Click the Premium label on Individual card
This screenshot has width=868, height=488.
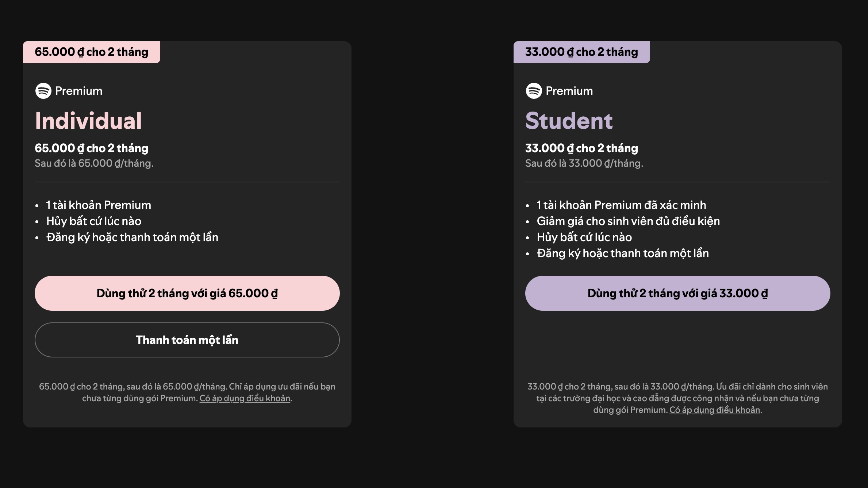(x=79, y=91)
